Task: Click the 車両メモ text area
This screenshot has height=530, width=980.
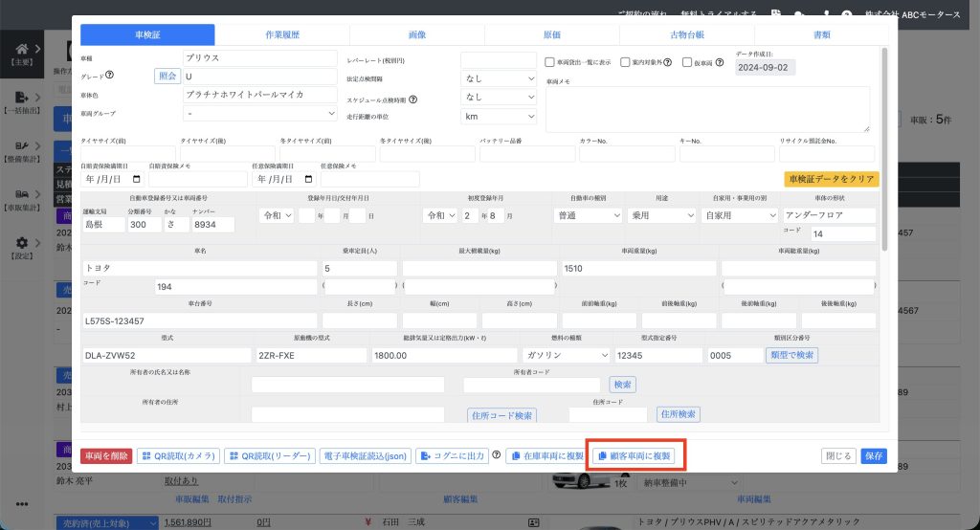Action: tap(707, 109)
